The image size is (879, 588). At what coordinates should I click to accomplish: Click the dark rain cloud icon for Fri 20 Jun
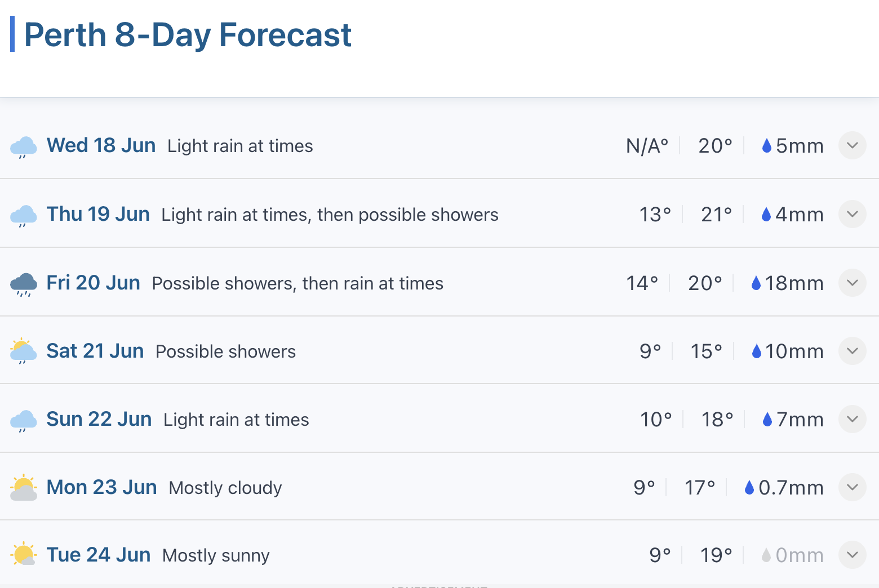[24, 284]
